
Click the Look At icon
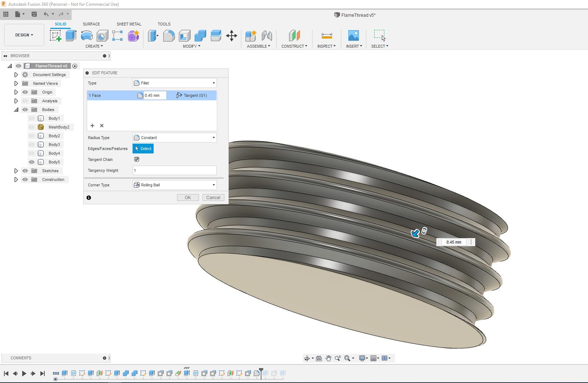(319, 358)
